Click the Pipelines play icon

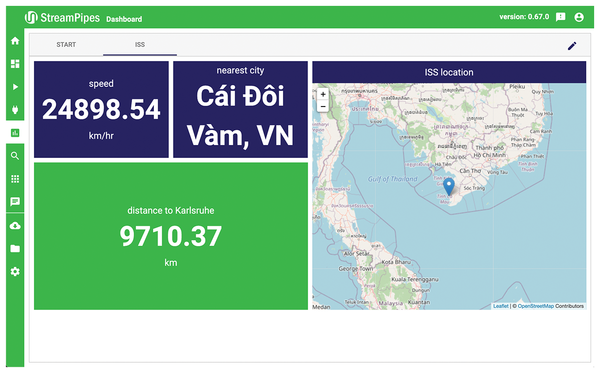[15, 87]
